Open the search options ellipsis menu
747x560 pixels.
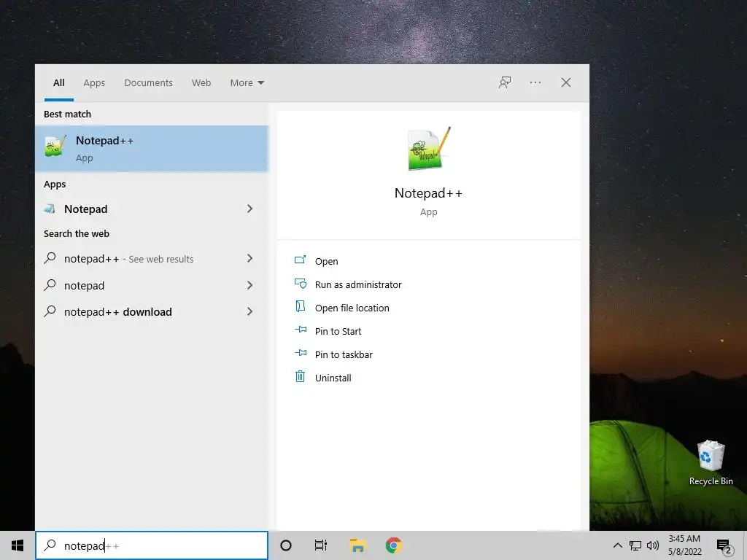tap(535, 83)
